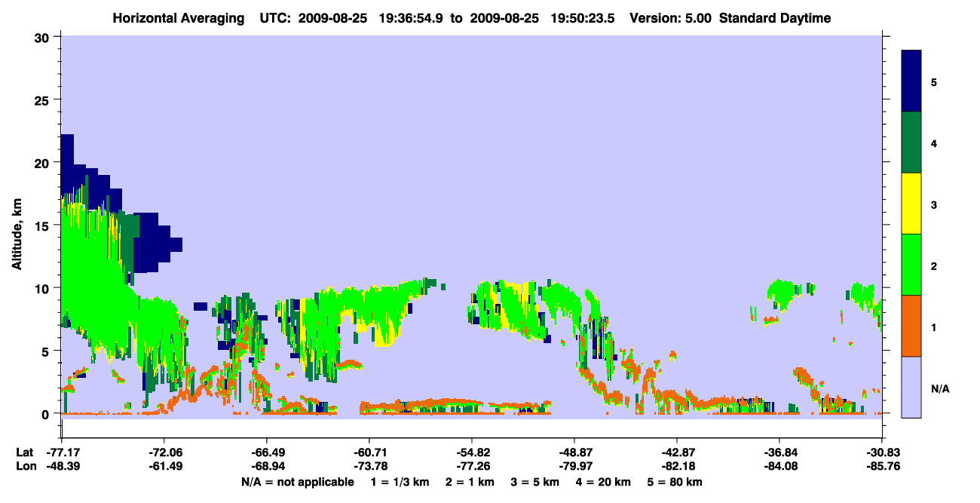Click the yellow color bar segment labeled 3
Image resolution: width=980 pixels, height=503 pixels.
pyautogui.click(x=911, y=204)
